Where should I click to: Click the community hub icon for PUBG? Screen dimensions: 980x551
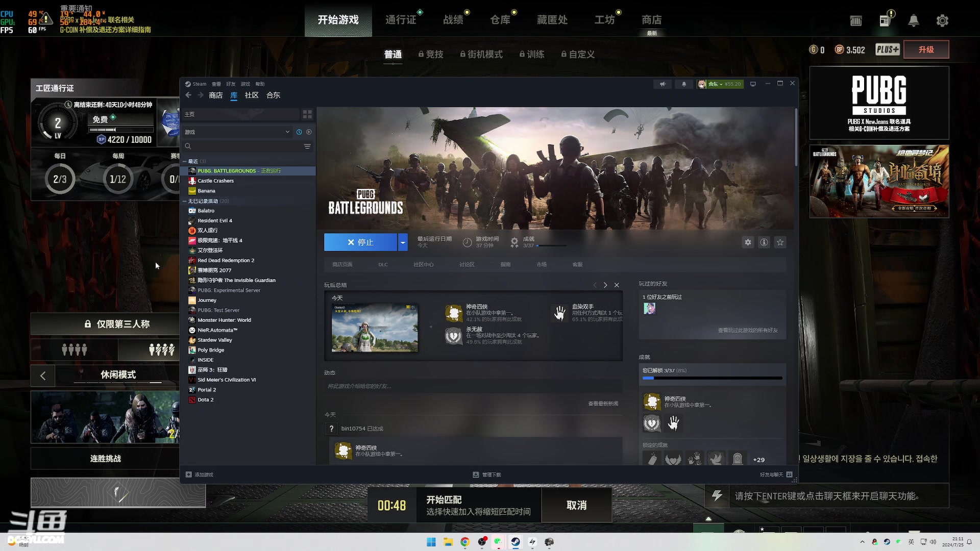tap(423, 264)
